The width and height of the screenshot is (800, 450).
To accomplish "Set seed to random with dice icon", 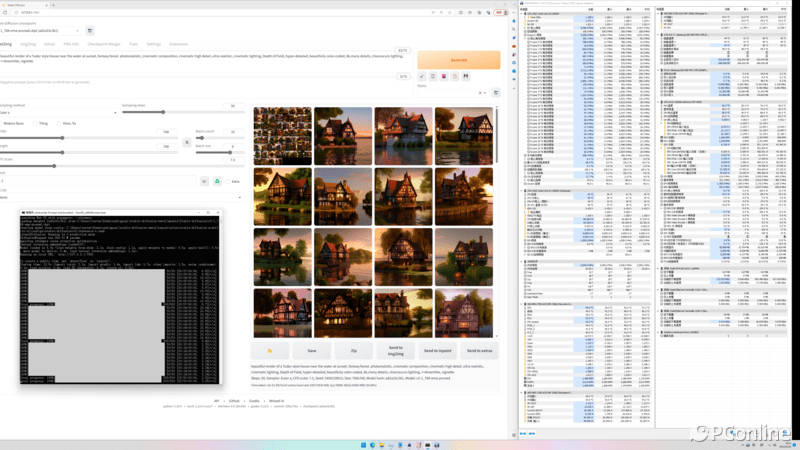I will pos(204,181).
